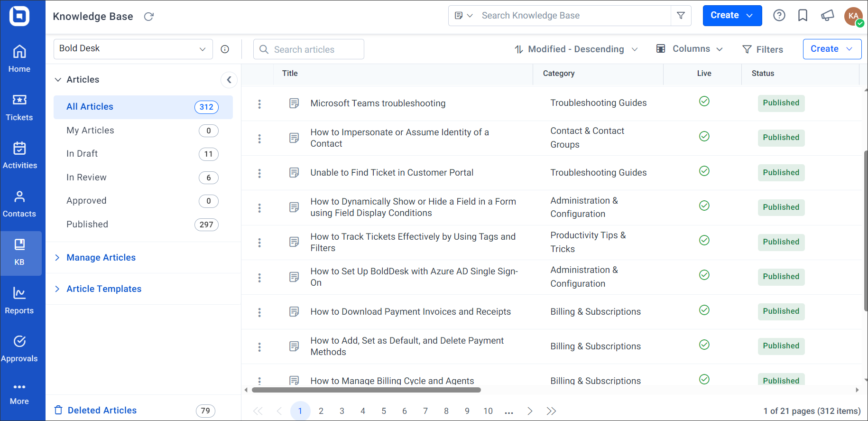
Task: Select My Articles list
Action: [143, 131]
